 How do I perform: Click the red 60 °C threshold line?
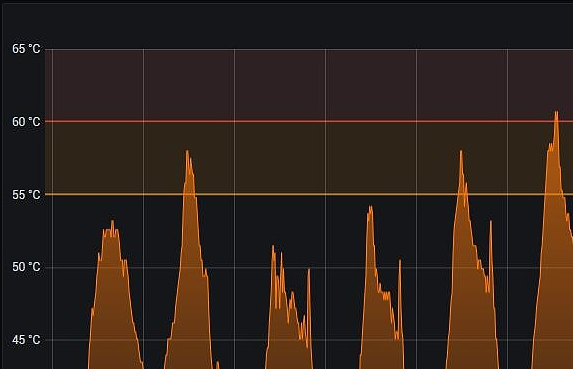click(309, 121)
